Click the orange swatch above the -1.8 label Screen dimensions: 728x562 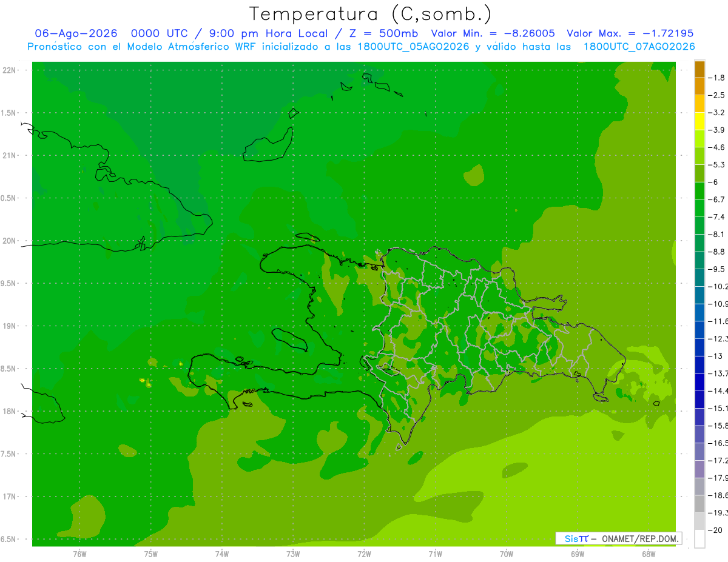[x=699, y=69]
